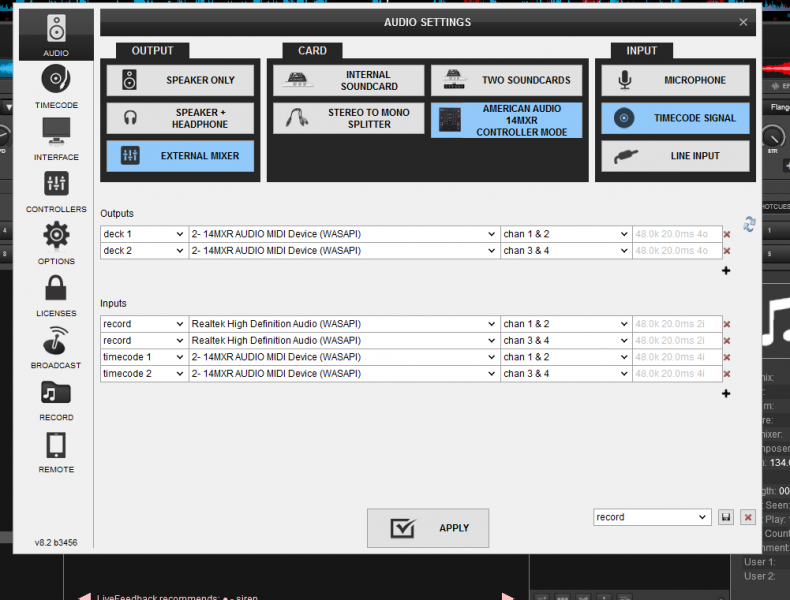
Task: Open deck 1 channel dropdown chan 1 & 2
Action: tap(566, 234)
